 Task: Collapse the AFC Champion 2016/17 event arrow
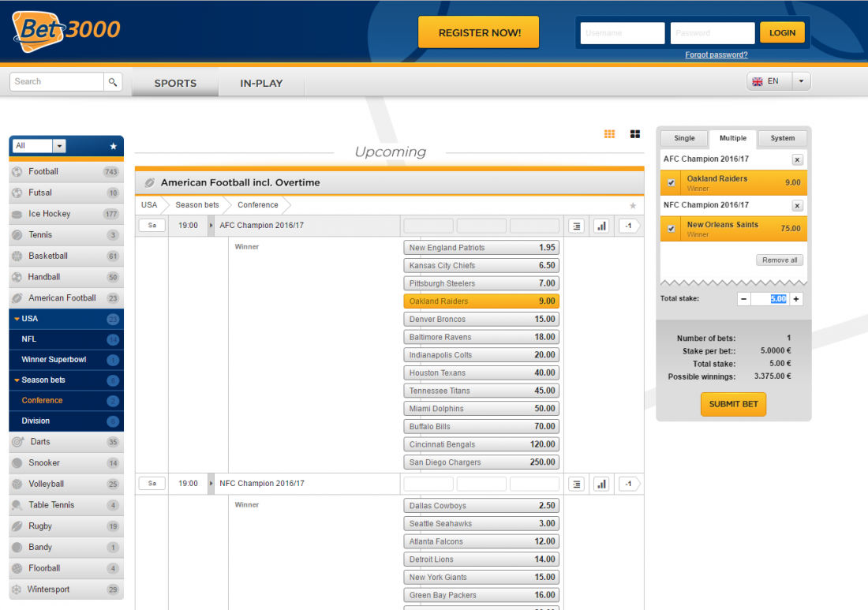click(211, 226)
